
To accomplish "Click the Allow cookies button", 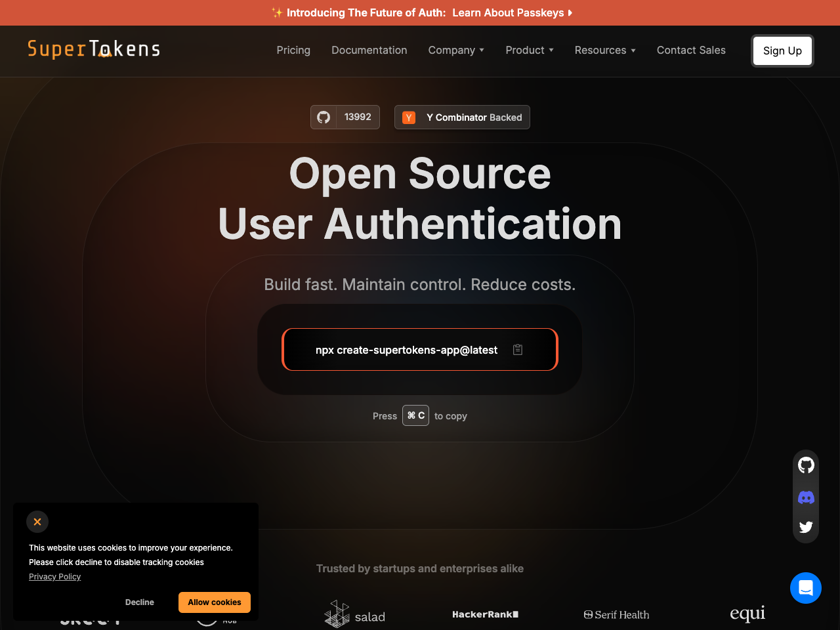I will (215, 602).
